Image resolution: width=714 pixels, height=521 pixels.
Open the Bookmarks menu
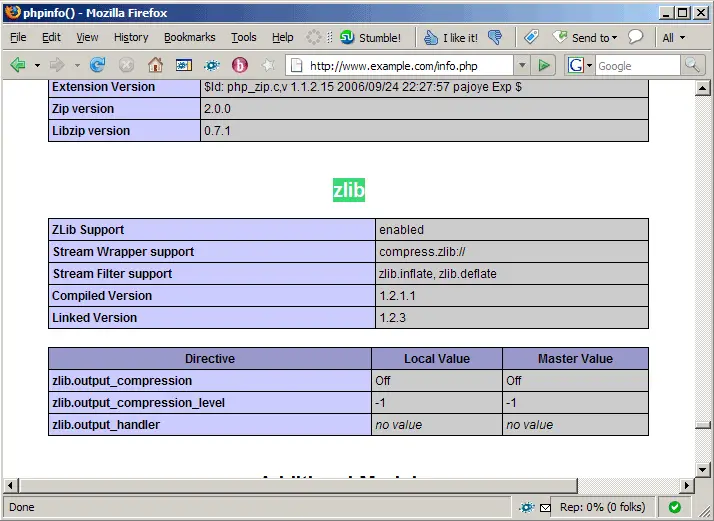pyautogui.click(x=190, y=37)
